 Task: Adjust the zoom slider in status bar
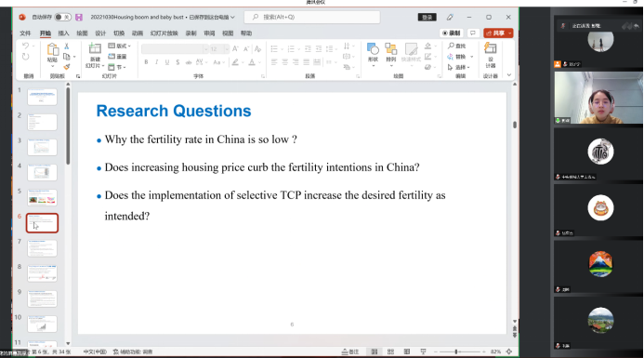456,351
